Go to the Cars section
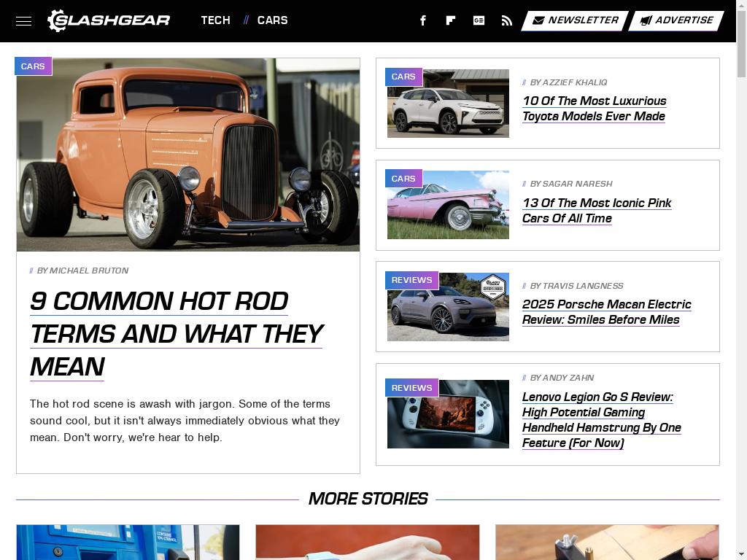The image size is (747, 560). click(x=273, y=20)
